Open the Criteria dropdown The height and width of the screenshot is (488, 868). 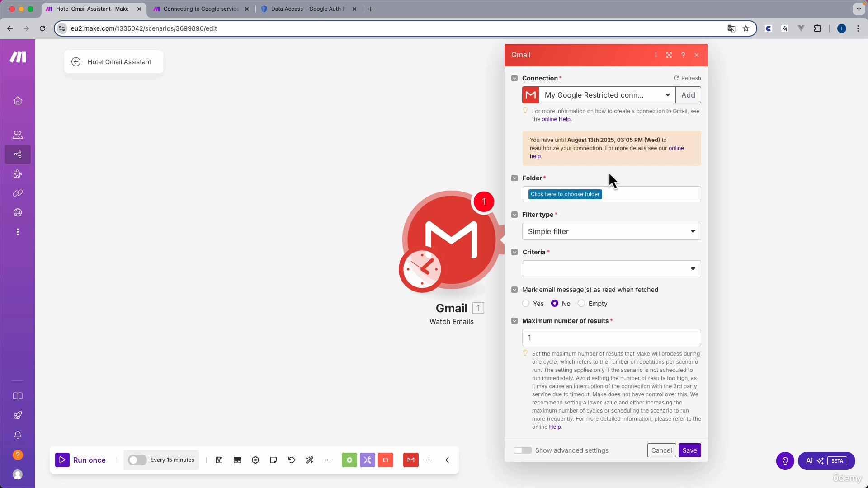[x=612, y=269]
